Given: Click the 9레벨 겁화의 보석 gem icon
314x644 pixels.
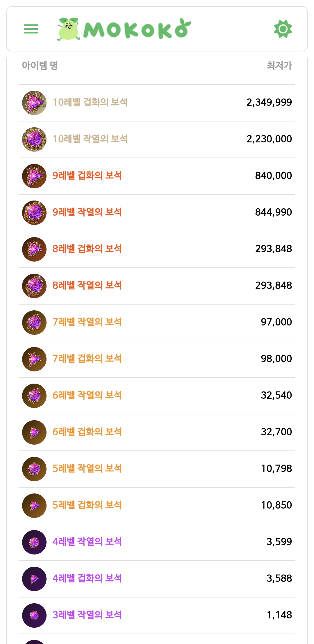Looking at the screenshot, I should click(34, 176).
